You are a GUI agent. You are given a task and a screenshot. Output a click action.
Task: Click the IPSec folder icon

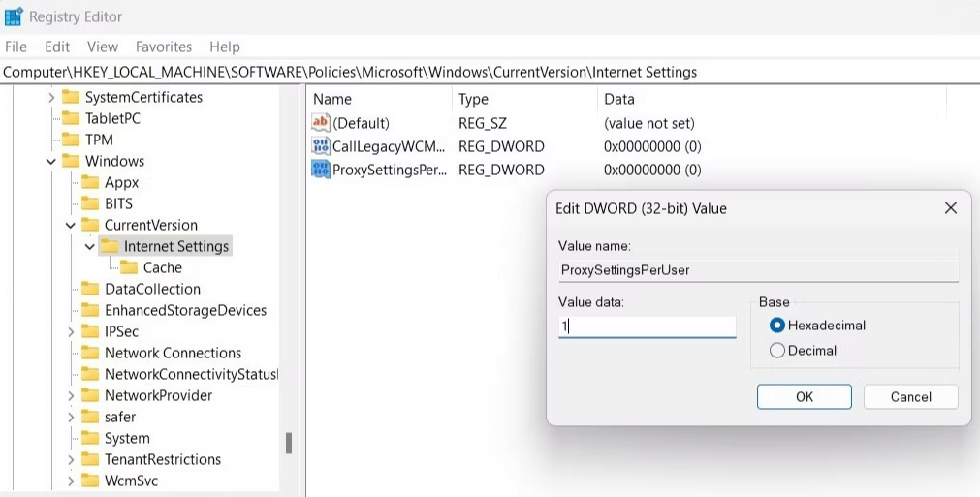(90, 331)
